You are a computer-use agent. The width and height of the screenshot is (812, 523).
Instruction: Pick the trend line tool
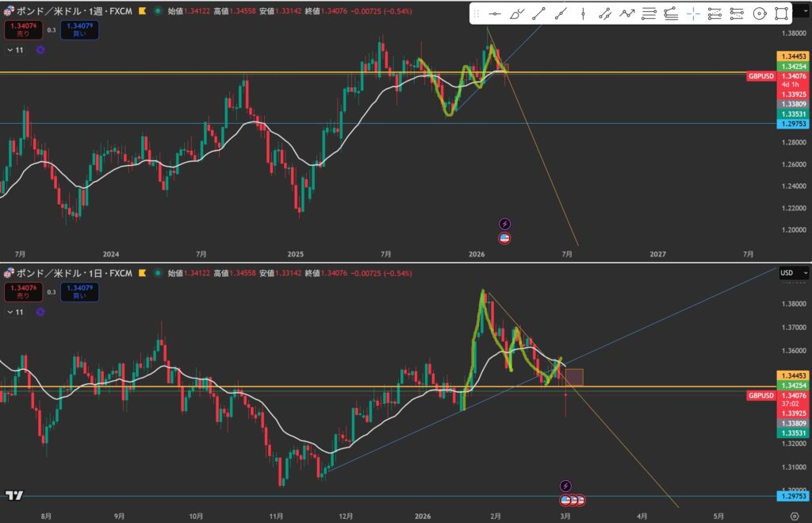pos(539,13)
